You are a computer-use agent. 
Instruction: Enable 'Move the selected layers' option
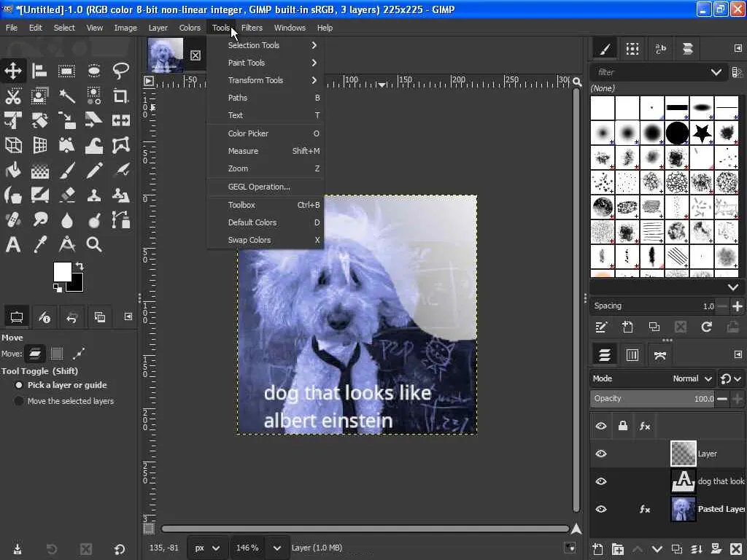click(x=20, y=401)
